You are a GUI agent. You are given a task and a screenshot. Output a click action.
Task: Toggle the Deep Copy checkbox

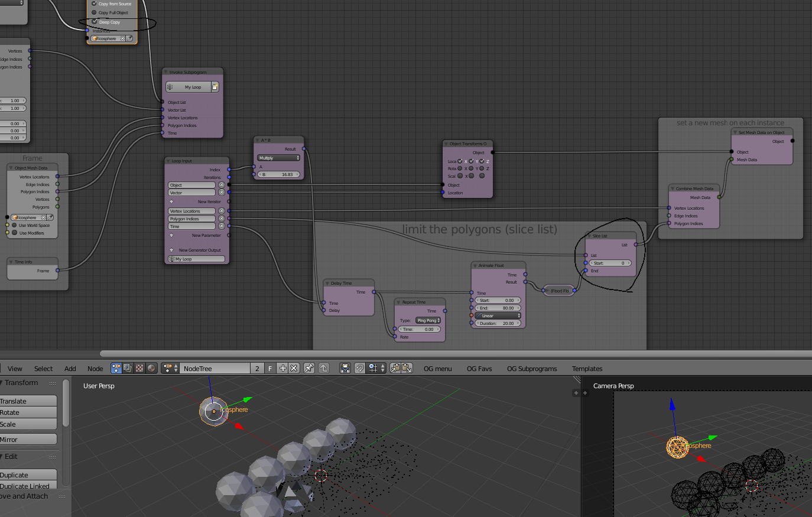[x=94, y=22]
